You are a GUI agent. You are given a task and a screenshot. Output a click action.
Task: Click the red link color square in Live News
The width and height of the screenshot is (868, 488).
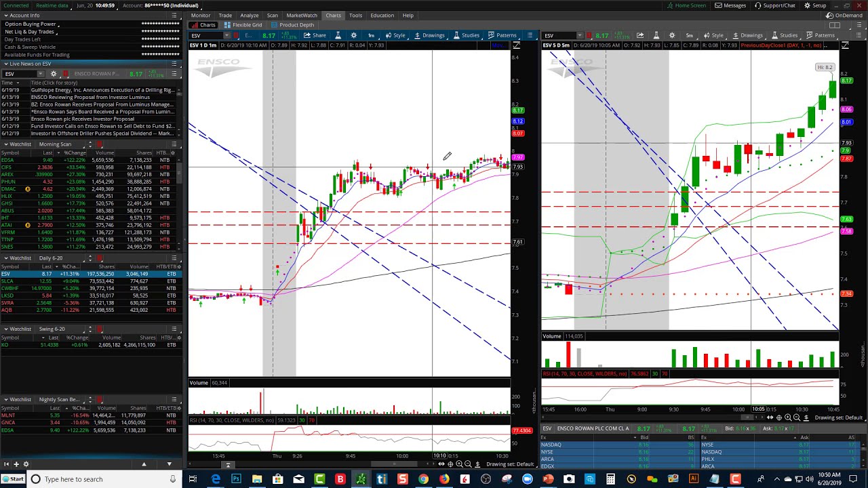[66, 74]
